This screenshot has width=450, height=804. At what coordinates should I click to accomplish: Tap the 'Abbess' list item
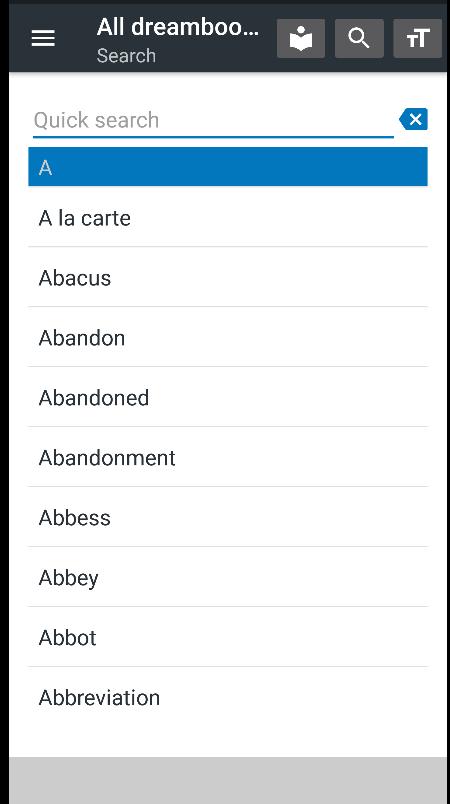(228, 517)
